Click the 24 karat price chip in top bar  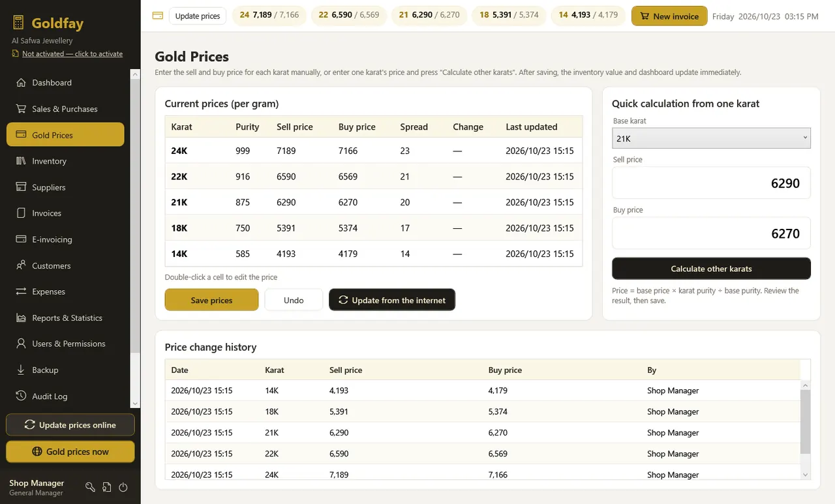point(269,16)
